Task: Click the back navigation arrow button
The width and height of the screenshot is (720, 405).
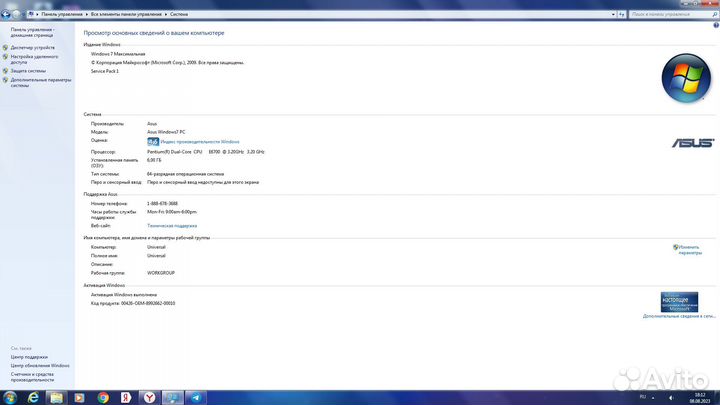Action: click(7, 15)
